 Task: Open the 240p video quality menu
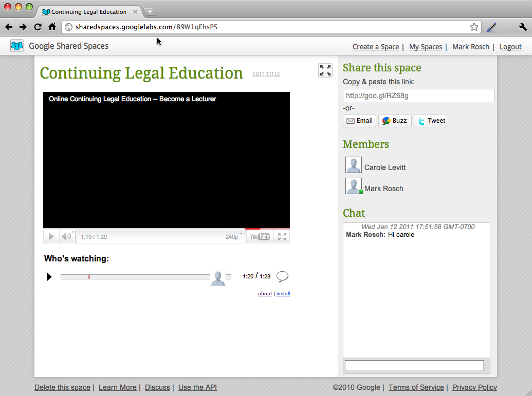[x=234, y=237]
